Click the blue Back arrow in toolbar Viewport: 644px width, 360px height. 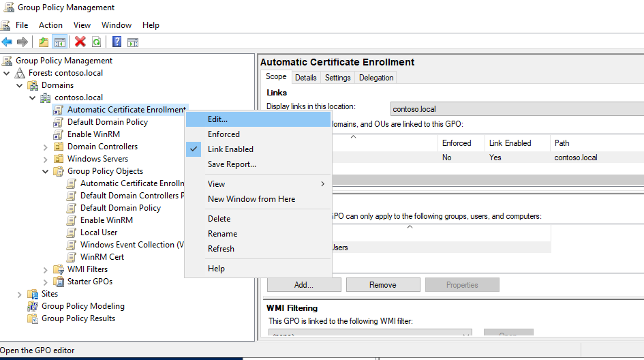pos(7,42)
